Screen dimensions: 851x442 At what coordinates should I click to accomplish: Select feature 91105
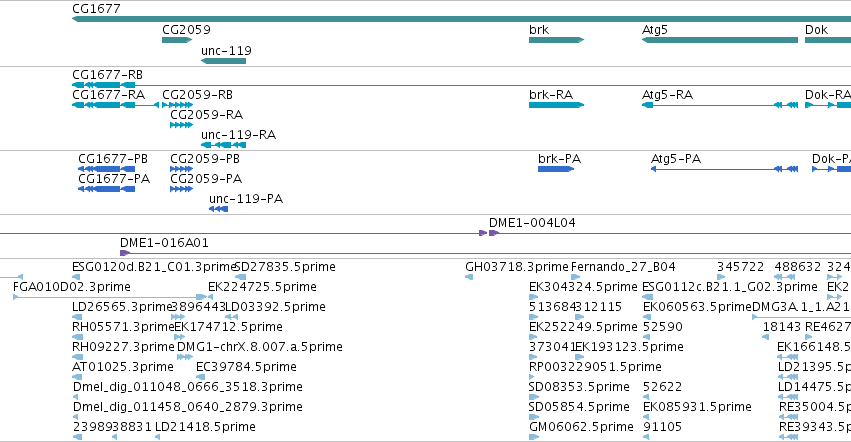tap(662, 428)
